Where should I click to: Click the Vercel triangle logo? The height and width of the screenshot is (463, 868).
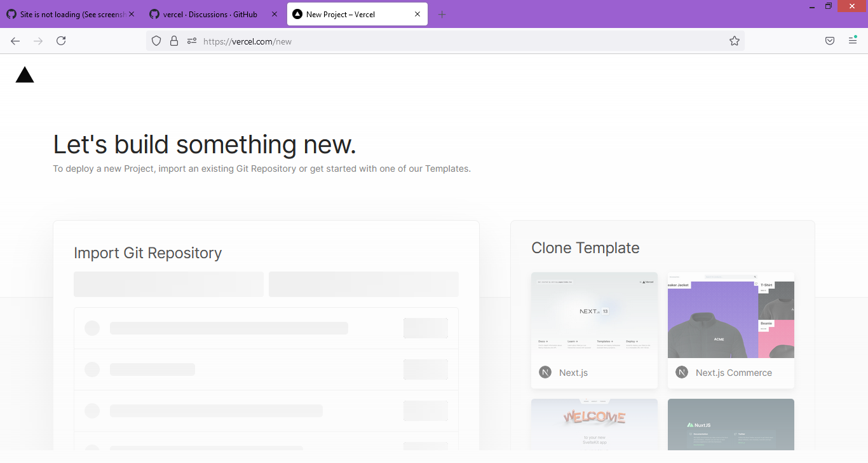[25, 75]
